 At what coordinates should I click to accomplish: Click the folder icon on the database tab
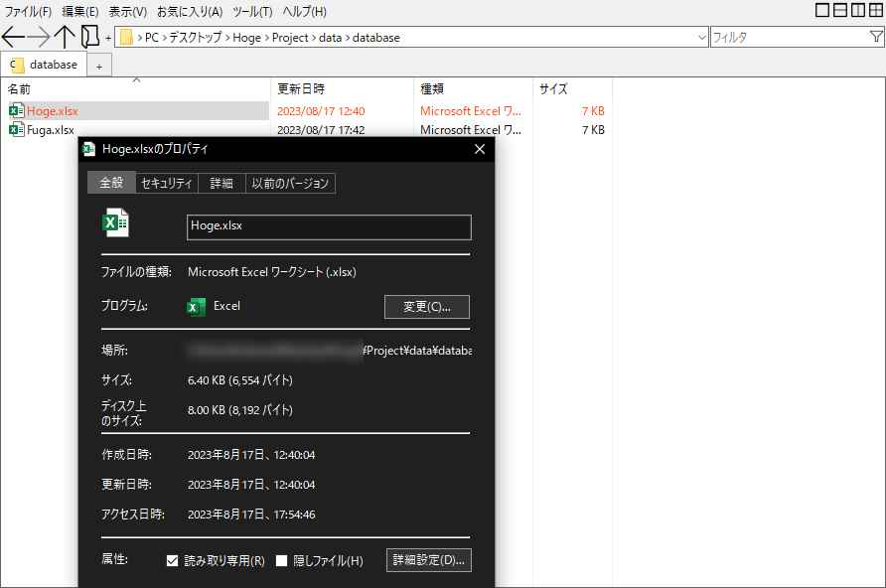point(17,65)
